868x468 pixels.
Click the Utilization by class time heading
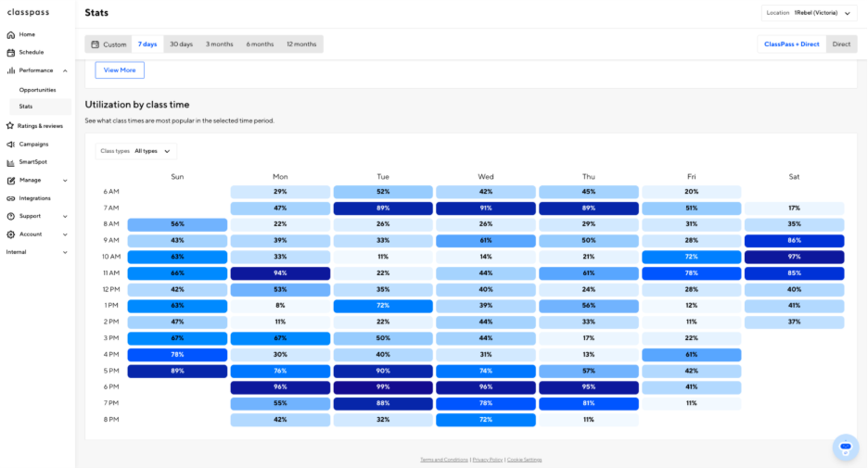(x=136, y=105)
